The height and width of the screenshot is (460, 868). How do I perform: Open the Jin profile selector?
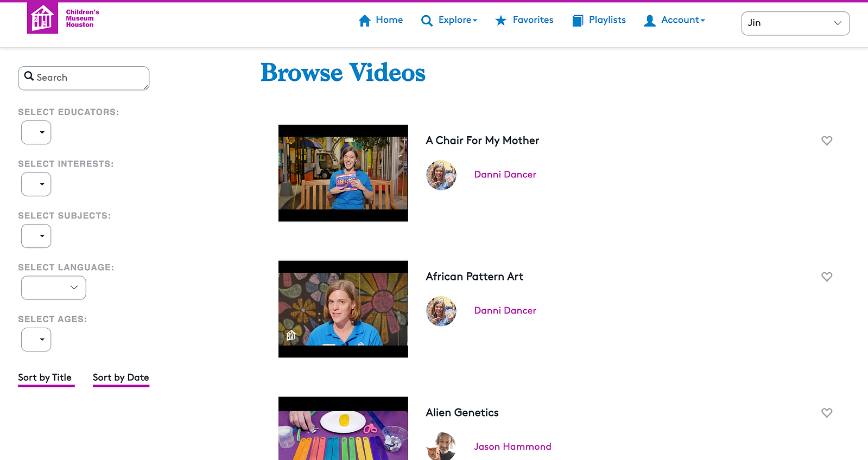pos(795,23)
